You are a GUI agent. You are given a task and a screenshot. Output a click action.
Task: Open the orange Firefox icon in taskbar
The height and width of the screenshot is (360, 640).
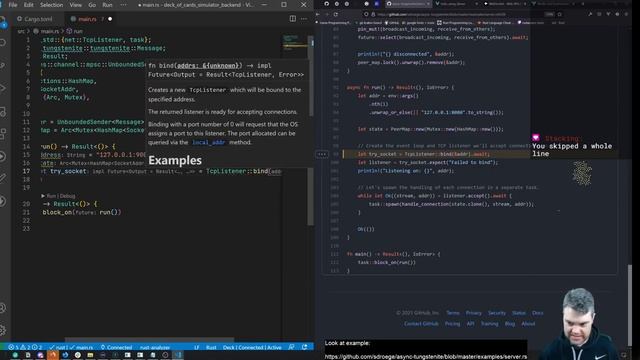point(53,355)
